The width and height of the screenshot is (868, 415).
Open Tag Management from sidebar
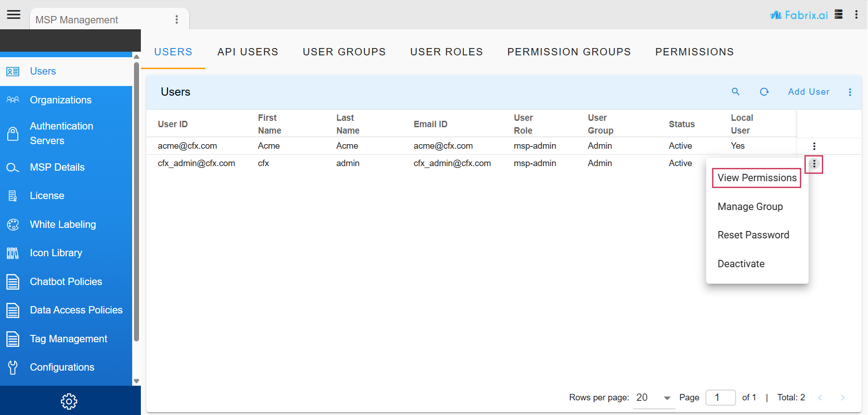click(68, 339)
